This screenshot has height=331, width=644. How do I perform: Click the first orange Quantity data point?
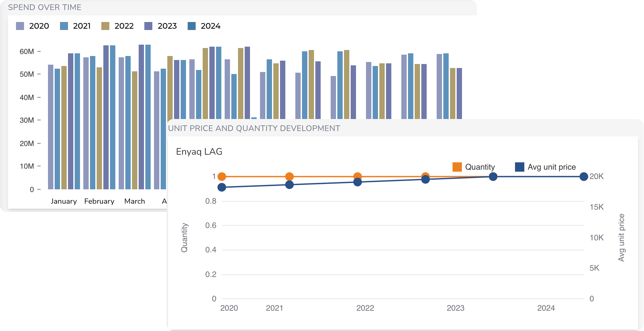point(222,177)
